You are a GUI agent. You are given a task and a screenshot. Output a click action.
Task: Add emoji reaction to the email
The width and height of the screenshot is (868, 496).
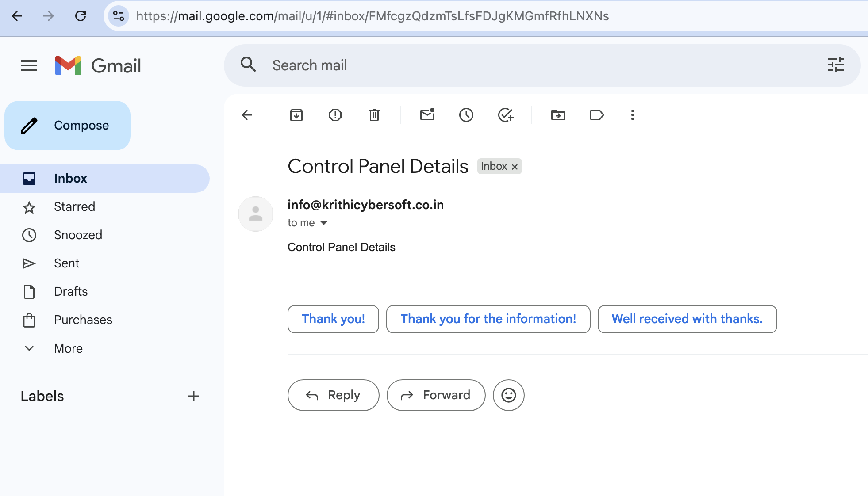click(x=508, y=395)
